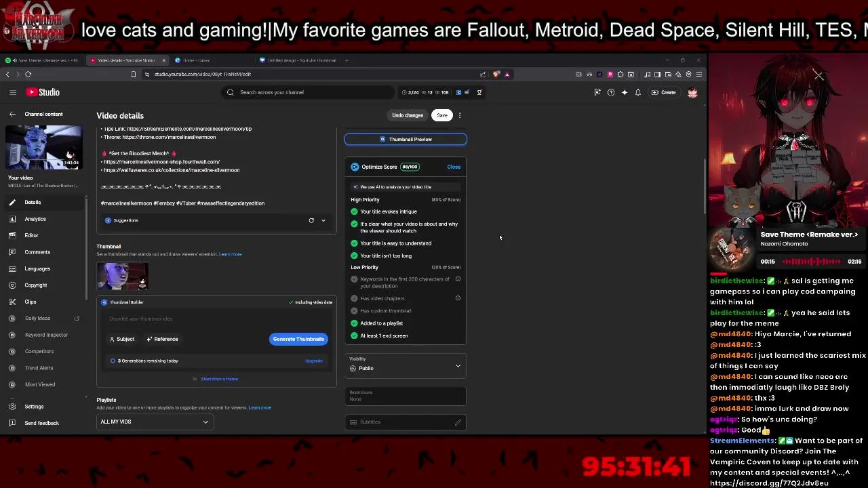Screen dimensions: 868x488
Task: Click the sparkle icon near the bell
Action: tap(625, 92)
